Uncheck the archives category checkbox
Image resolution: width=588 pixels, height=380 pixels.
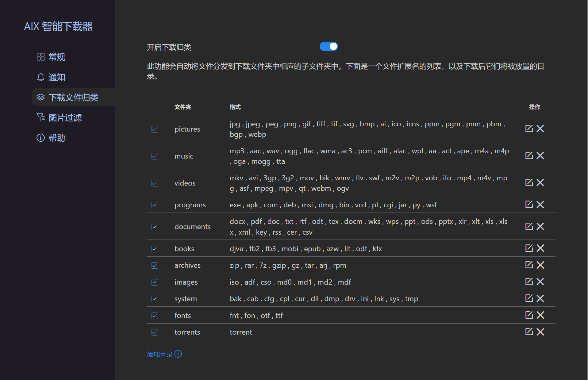pos(155,265)
